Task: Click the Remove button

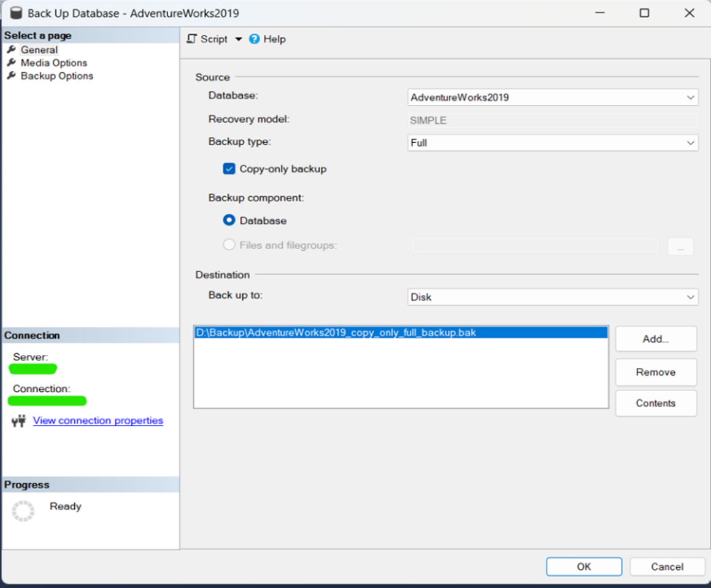Action: pyautogui.click(x=656, y=372)
